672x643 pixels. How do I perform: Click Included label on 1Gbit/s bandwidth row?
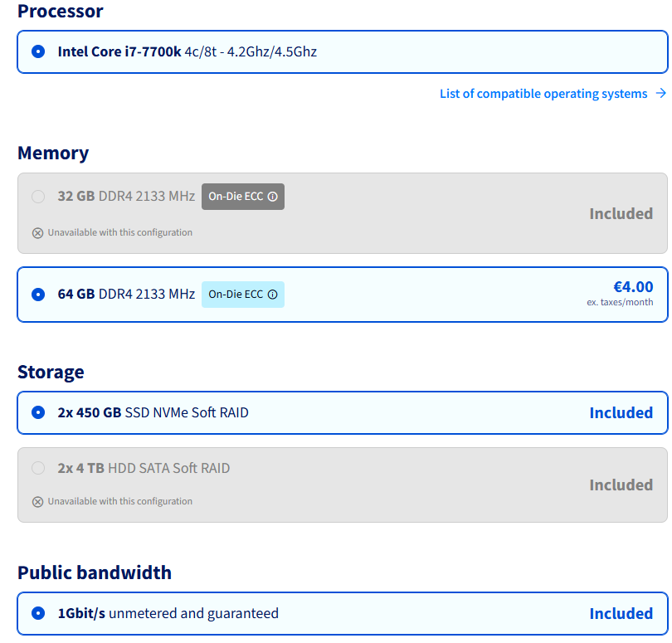point(621,613)
